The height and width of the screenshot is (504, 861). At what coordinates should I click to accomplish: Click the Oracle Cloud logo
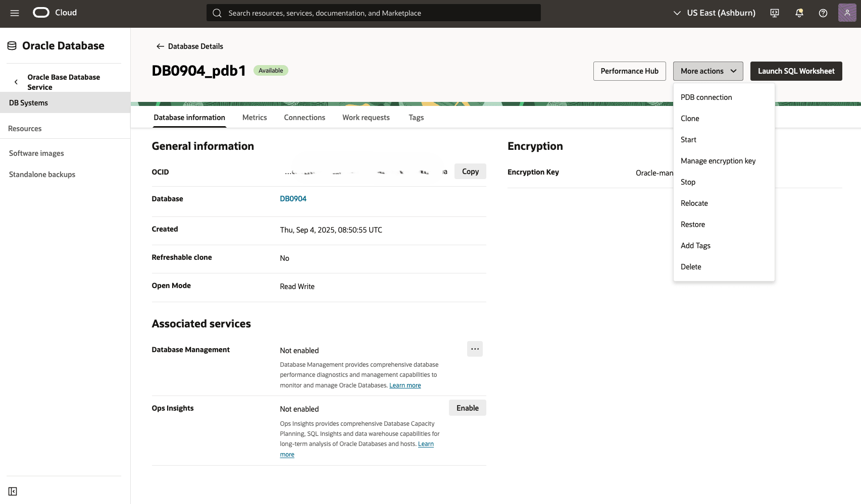41,13
